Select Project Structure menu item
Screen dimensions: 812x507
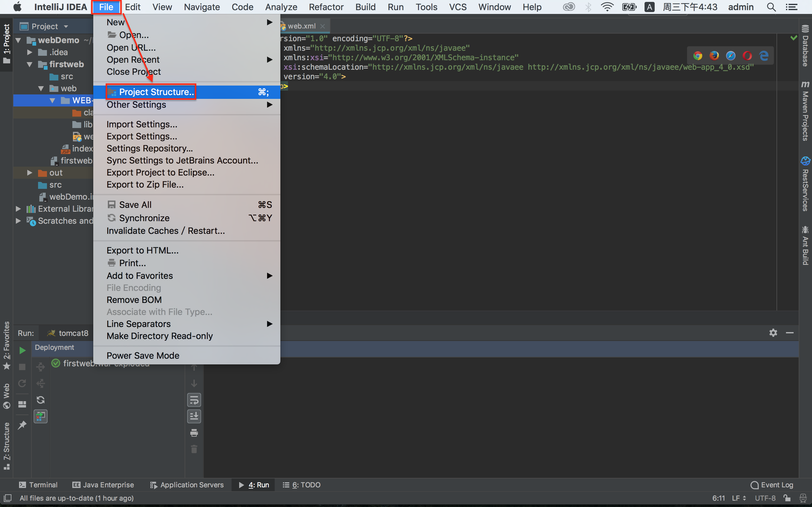click(156, 92)
